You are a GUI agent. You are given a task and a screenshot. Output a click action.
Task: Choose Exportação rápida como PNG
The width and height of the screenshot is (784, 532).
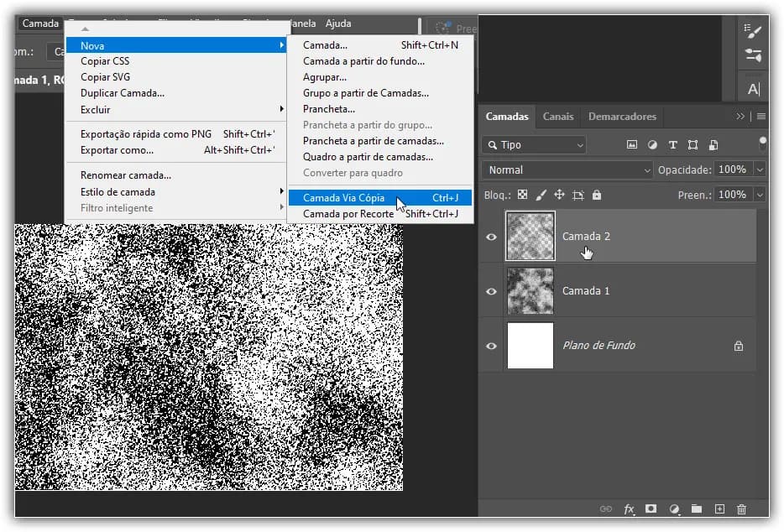177,134
